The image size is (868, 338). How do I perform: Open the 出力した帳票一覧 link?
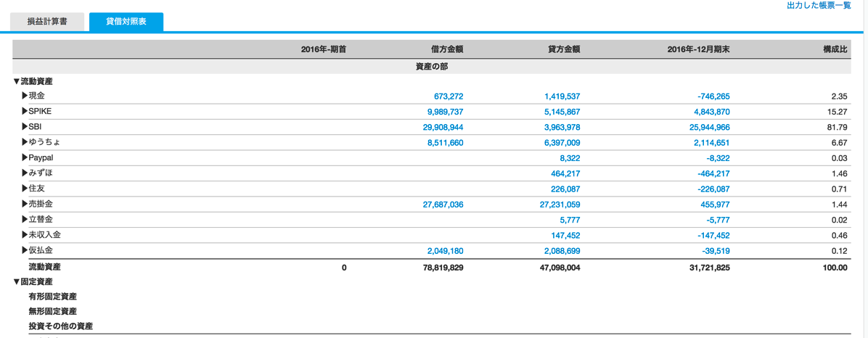click(818, 5)
